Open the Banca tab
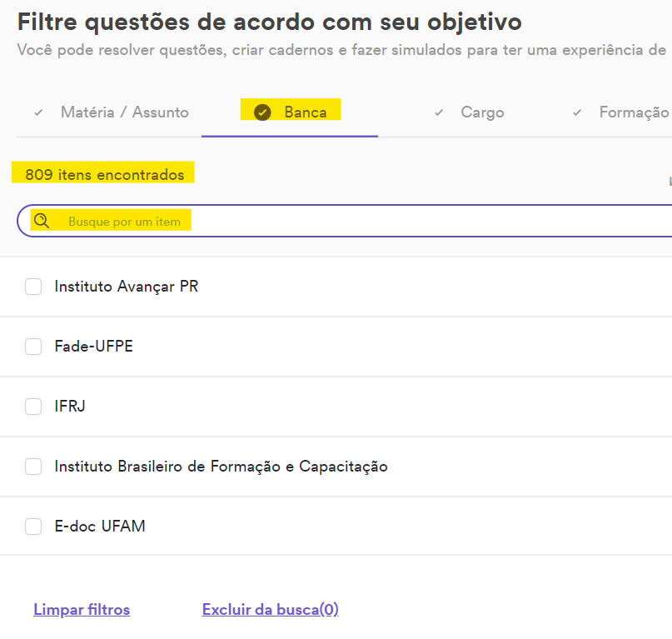This screenshot has width=672, height=639. [305, 112]
